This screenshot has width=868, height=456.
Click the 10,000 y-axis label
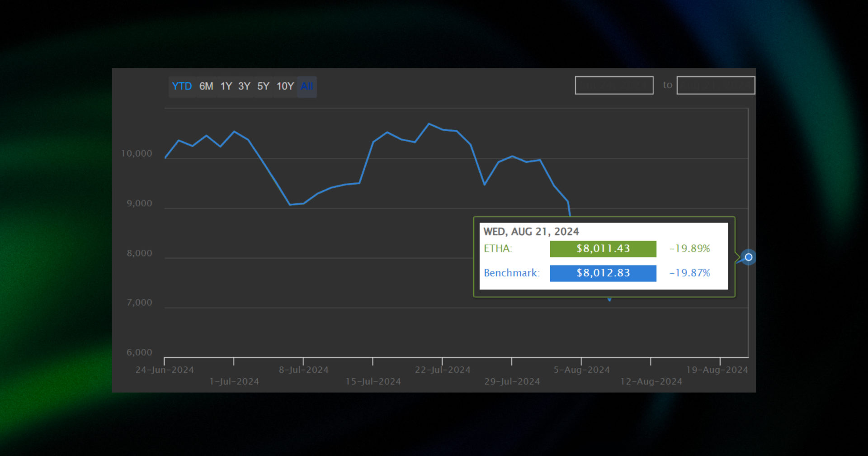(x=137, y=154)
